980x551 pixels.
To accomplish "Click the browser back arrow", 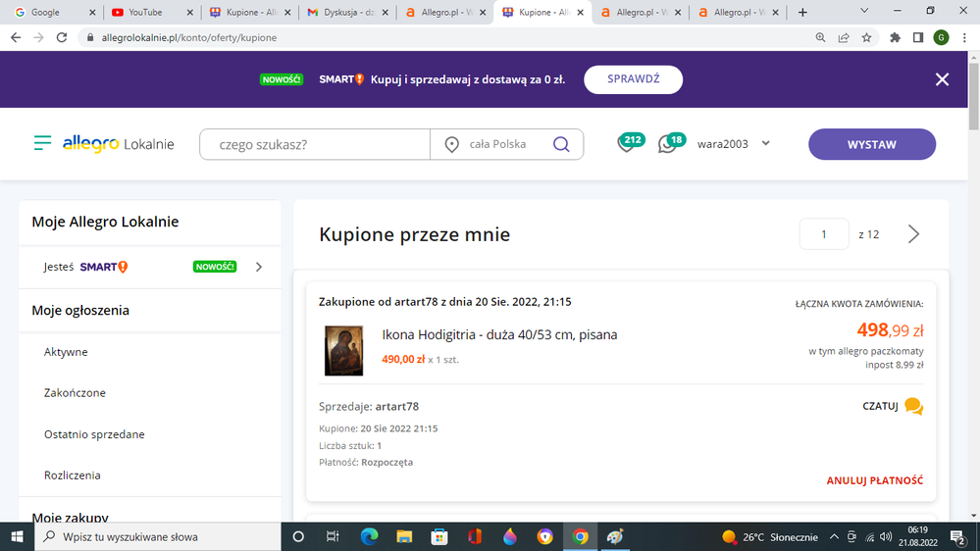I will tap(16, 37).
